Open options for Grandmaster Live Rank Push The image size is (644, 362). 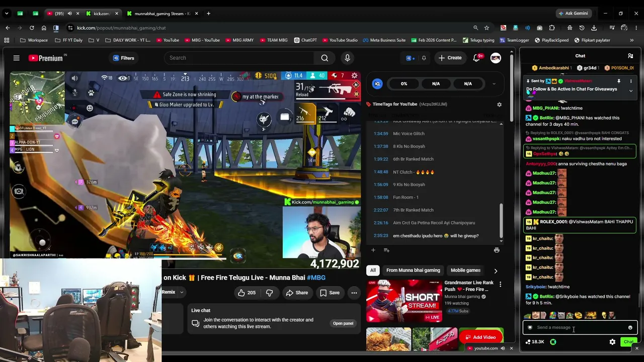click(500, 285)
